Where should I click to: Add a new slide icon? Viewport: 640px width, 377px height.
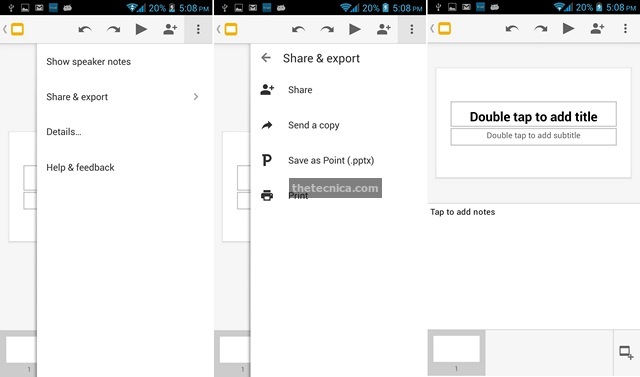(626, 353)
